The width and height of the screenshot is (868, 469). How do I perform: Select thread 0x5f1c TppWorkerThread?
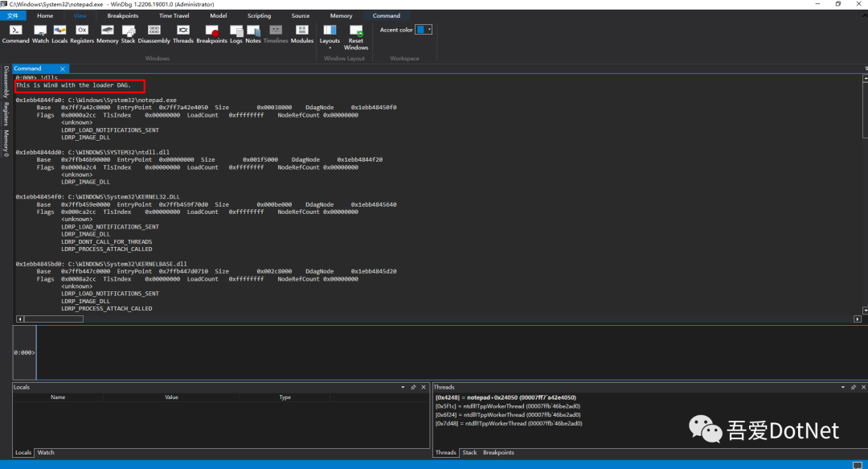coord(508,406)
